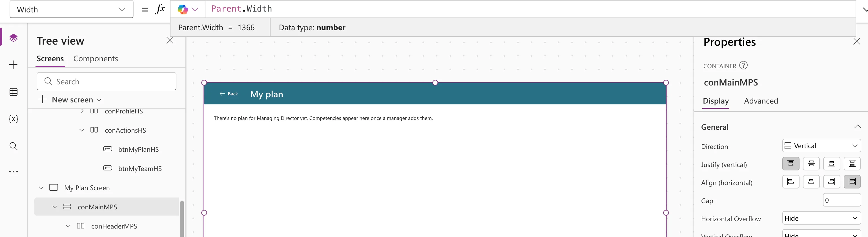The height and width of the screenshot is (237, 868).
Task: Expand the formula bar chevron at right
Action: coord(865,9)
